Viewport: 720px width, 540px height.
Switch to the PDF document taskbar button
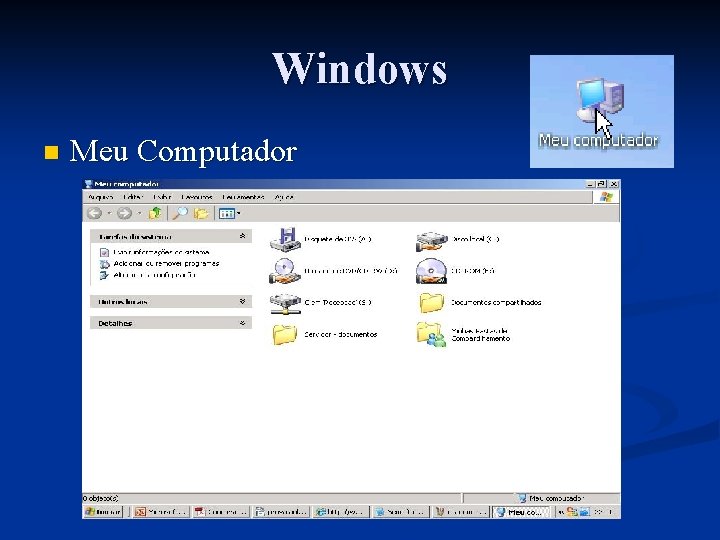coord(221,512)
